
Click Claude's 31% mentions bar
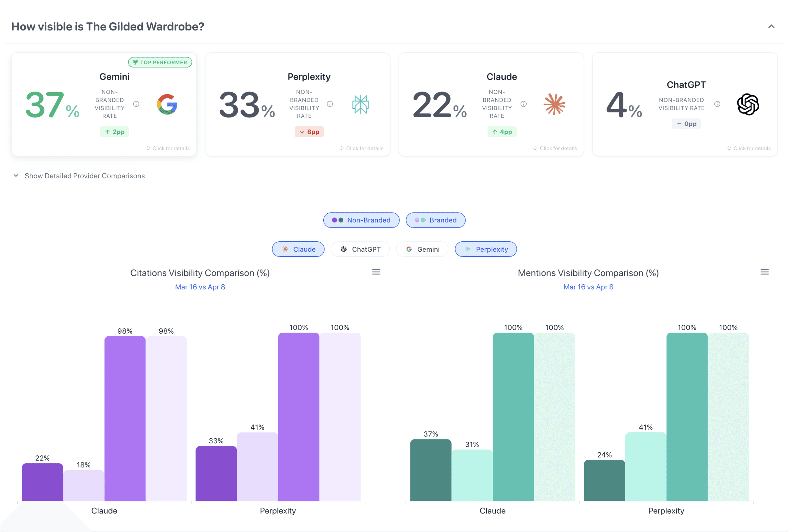coord(472,475)
